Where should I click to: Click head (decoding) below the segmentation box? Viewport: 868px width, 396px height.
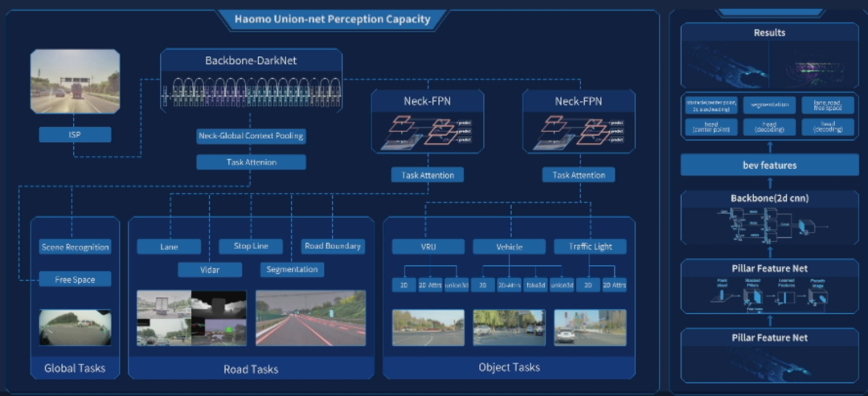[x=770, y=127]
